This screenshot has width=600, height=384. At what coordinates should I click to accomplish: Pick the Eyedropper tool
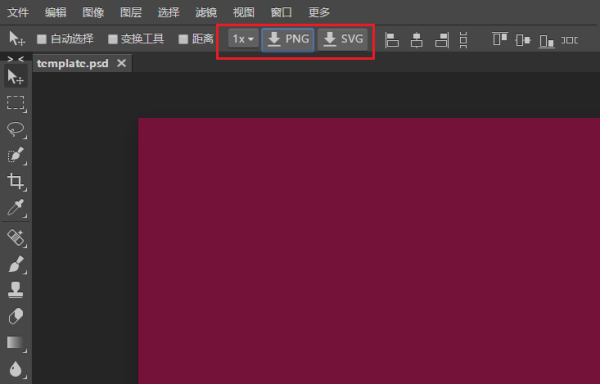click(x=15, y=207)
